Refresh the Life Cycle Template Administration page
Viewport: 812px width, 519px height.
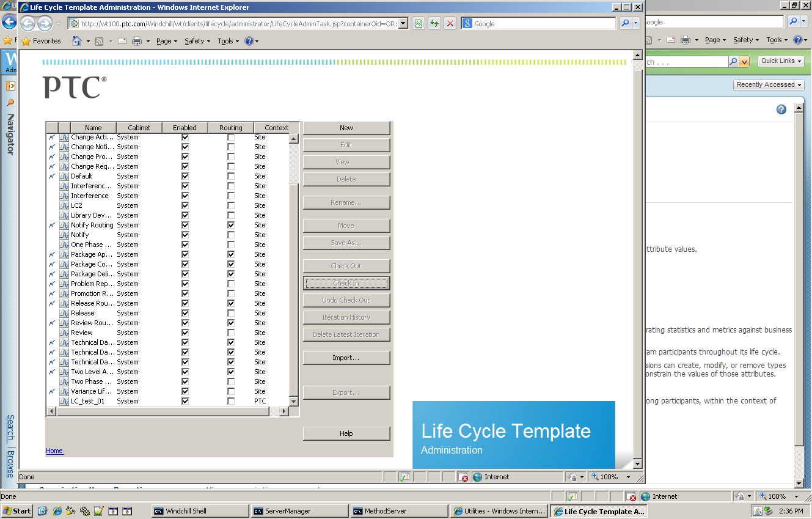point(434,23)
